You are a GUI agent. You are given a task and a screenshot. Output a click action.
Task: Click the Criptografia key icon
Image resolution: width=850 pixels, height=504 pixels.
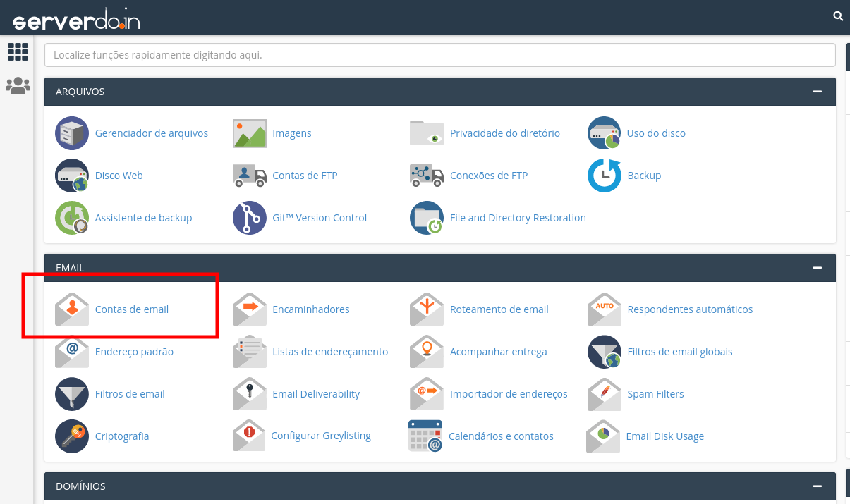[72, 436]
